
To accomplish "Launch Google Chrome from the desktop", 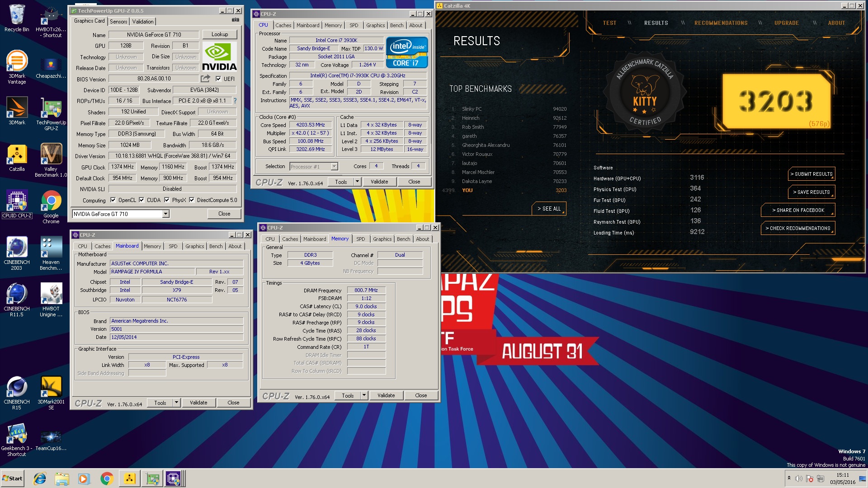I will pyautogui.click(x=51, y=207).
